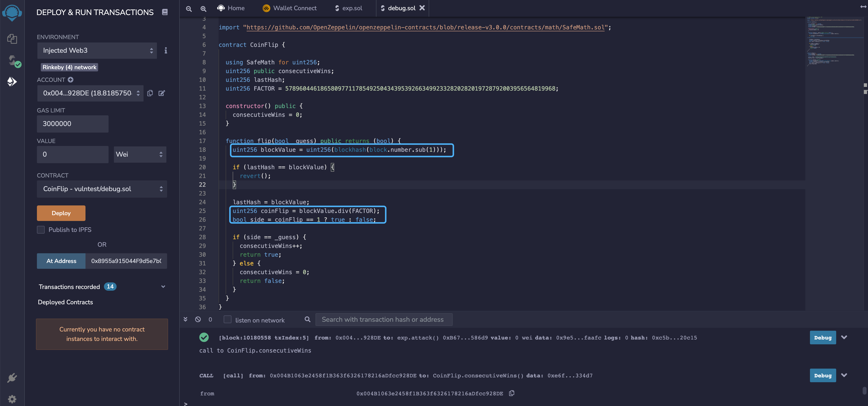
Task: Open the Wei unit dropdown
Action: [x=140, y=154]
